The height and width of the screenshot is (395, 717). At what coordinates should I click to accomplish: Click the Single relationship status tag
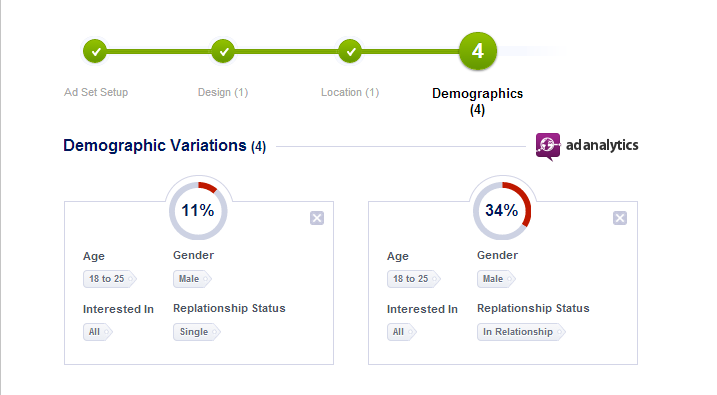tap(197, 332)
